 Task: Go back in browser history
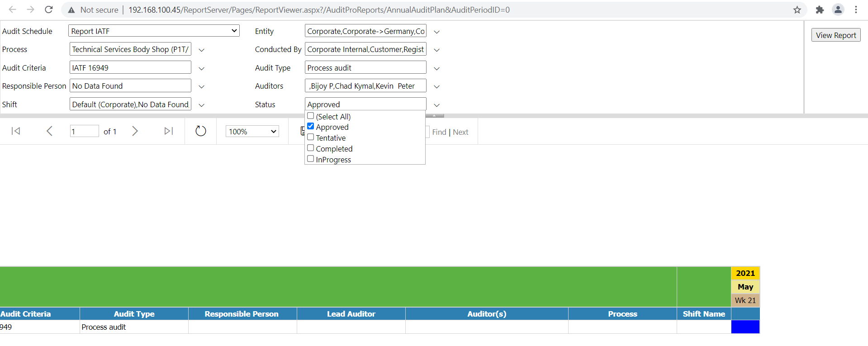[x=12, y=9]
